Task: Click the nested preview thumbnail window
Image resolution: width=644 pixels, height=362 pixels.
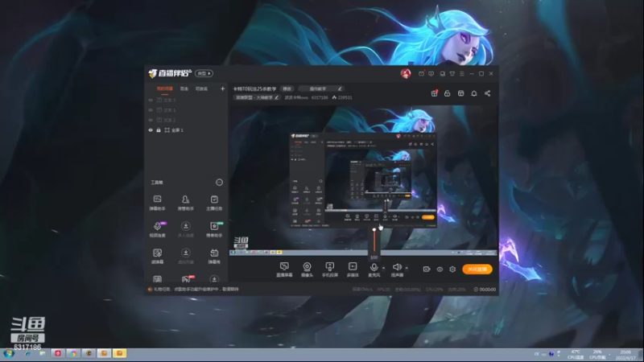Action: (363, 180)
